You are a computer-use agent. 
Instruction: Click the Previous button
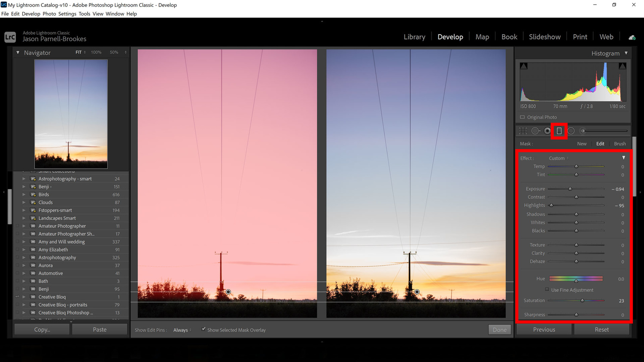click(x=544, y=329)
